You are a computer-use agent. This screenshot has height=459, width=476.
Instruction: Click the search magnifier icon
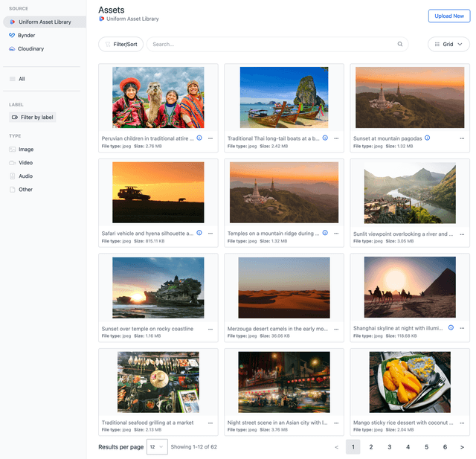(400, 44)
